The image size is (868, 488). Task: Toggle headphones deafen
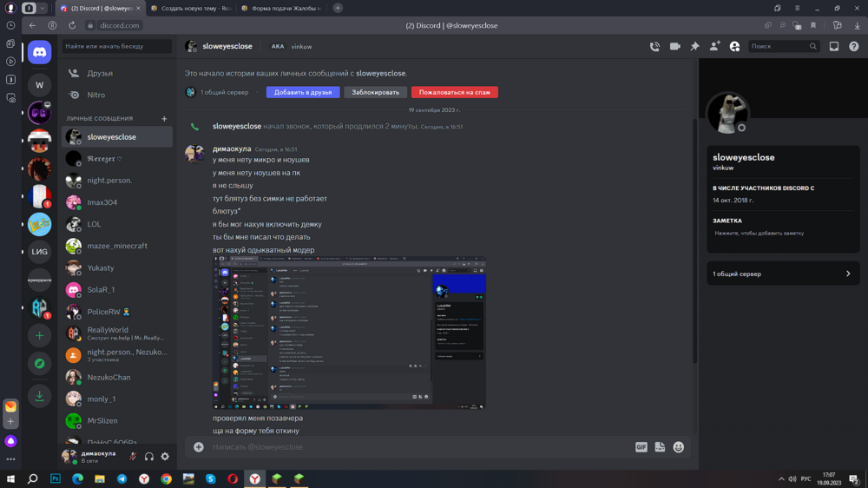tap(149, 457)
